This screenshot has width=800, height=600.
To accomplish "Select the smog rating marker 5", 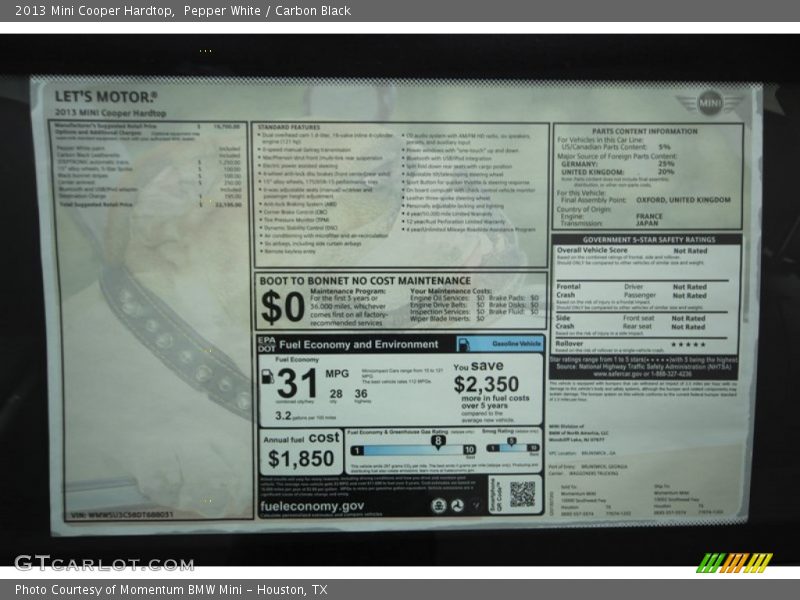I will [x=511, y=442].
